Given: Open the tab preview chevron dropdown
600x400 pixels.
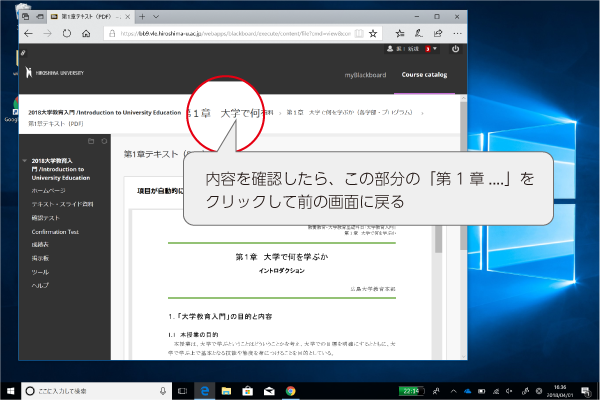Looking at the screenshot, I should 156,16.
